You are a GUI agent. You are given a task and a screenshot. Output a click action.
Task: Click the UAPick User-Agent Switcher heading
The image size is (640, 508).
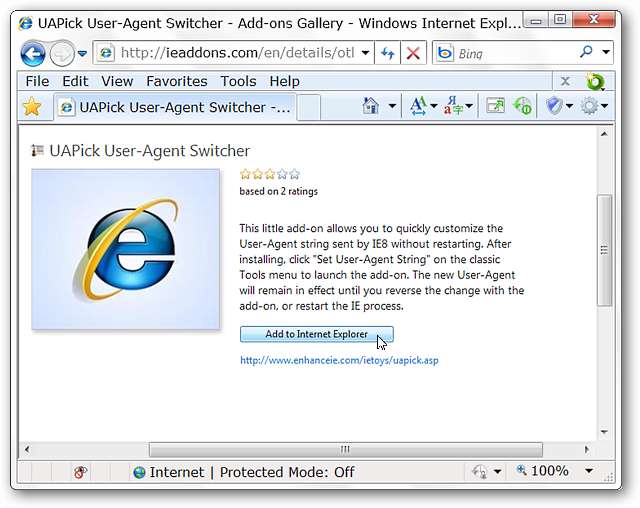[x=149, y=151]
